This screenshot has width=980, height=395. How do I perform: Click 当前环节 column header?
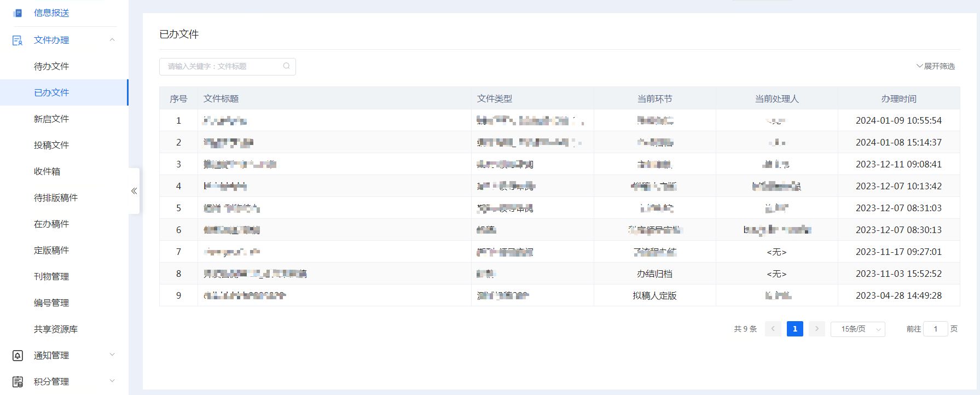click(x=654, y=98)
